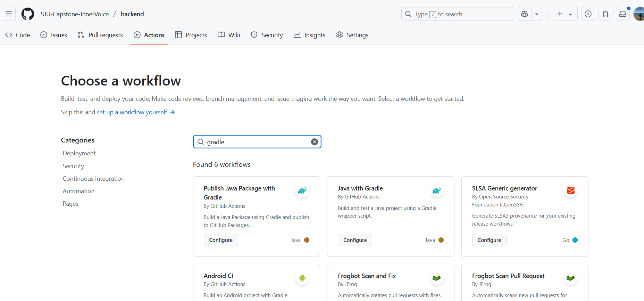Open user avatar menu
Image resolution: width=644 pixels, height=301 pixels.
click(x=639, y=14)
